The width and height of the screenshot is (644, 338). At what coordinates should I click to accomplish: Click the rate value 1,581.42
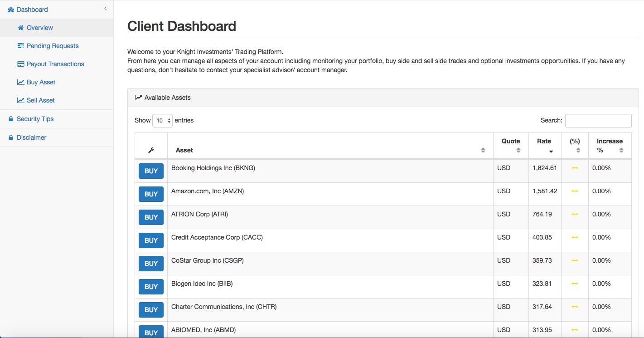(x=545, y=191)
